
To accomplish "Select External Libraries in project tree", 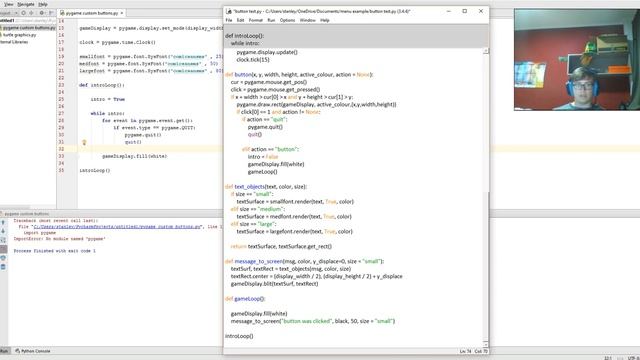I will tap(14, 42).
